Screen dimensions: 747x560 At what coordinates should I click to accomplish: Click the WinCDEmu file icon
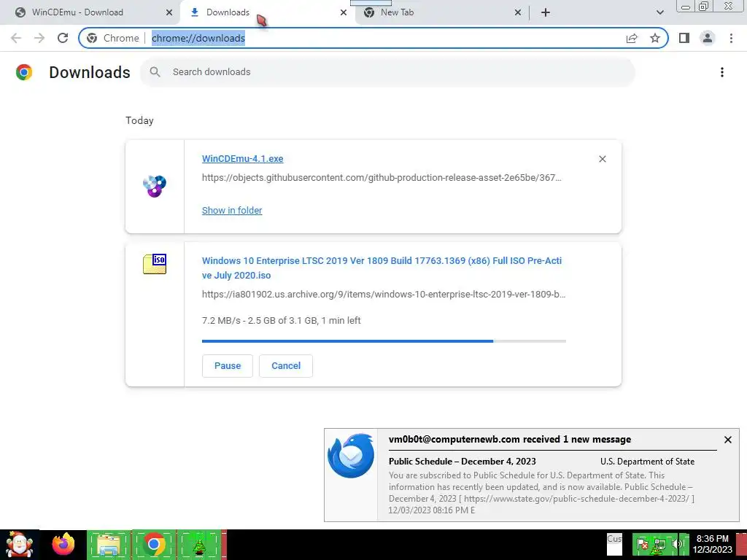(155, 186)
